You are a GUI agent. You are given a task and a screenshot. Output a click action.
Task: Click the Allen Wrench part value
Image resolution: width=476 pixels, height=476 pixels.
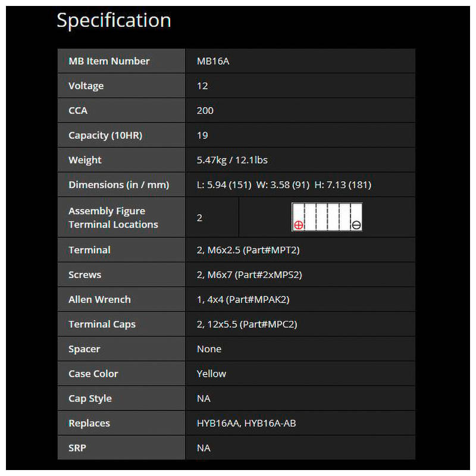tap(243, 300)
